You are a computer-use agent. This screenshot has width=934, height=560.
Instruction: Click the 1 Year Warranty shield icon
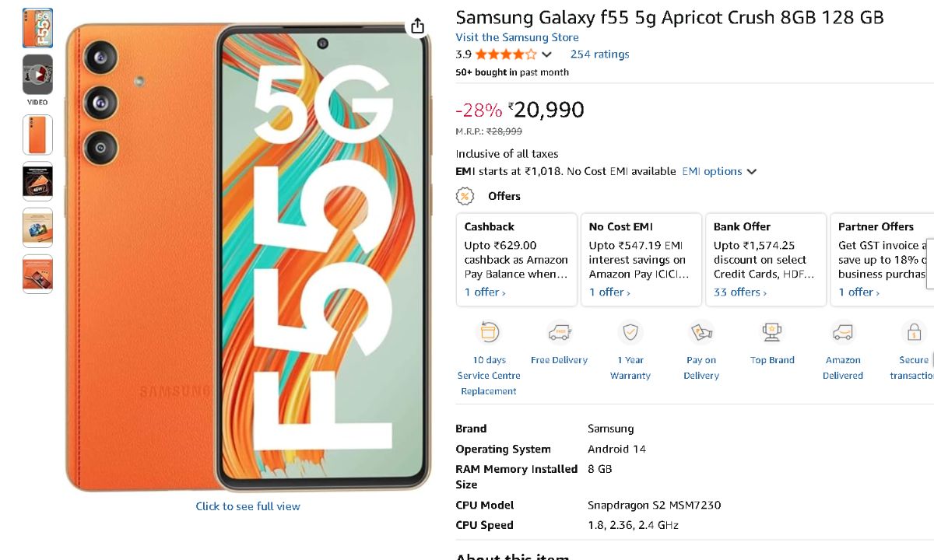tap(630, 332)
